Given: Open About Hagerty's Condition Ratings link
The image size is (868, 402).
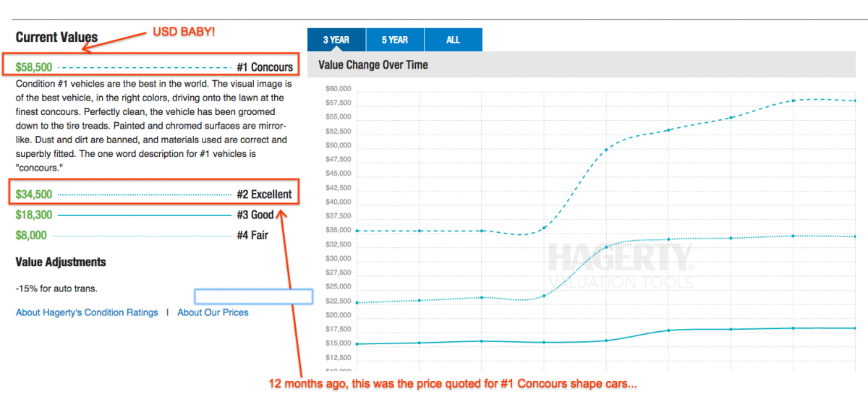Looking at the screenshot, I should pyautogui.click(x=87, y=312).
